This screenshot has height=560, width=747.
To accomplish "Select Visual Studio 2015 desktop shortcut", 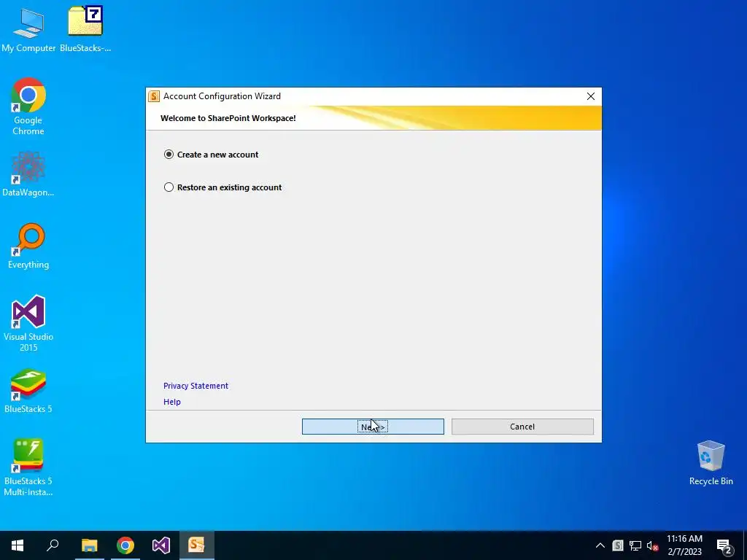I will [28, 323].
